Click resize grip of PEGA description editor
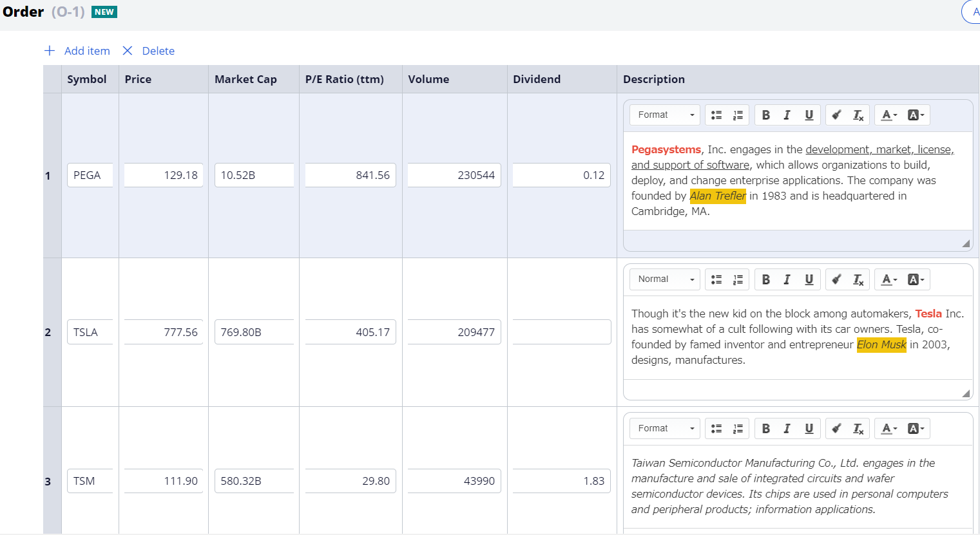The width and height of the screenshot is (980, 535). click(x=966, y=243)
